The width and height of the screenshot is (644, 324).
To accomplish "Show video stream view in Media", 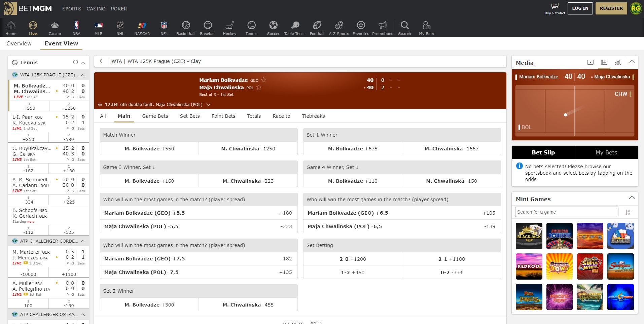I will tap(590, 62).
